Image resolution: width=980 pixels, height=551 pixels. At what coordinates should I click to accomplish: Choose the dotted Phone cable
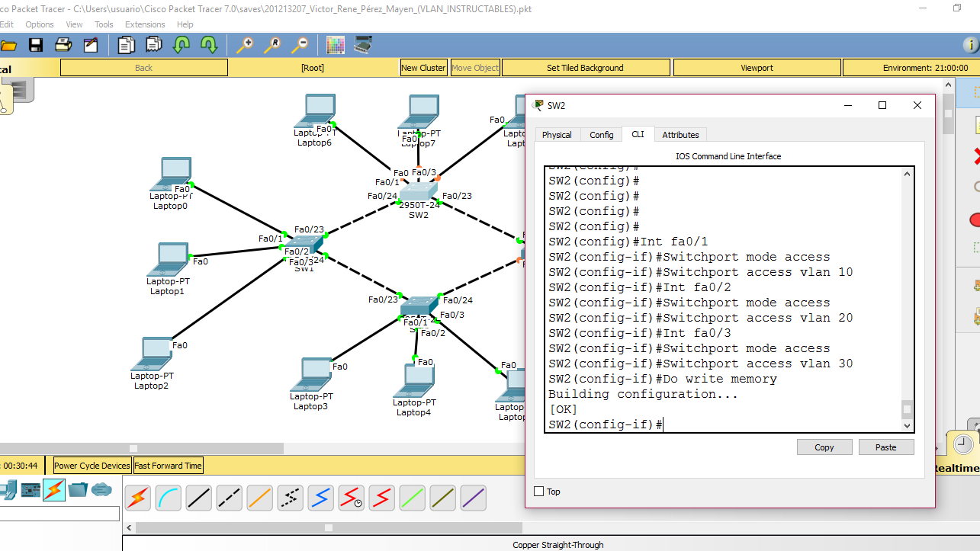tap(291, 498)
